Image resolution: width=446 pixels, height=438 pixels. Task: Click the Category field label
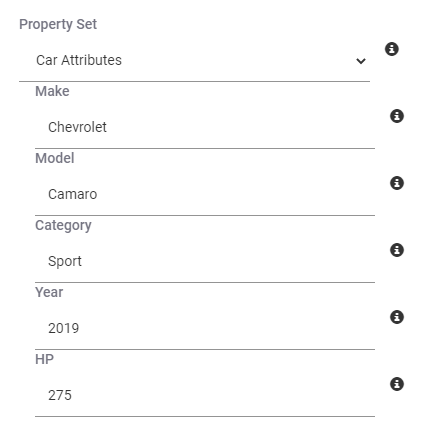pos(63,226)
